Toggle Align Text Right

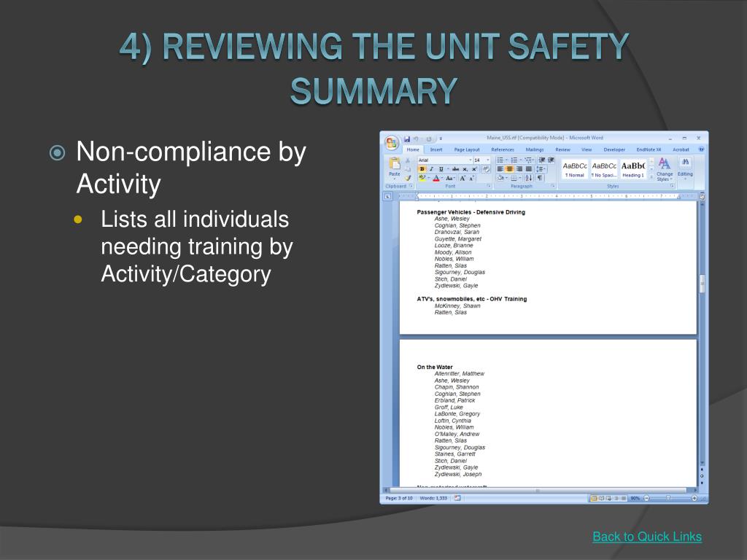click(x=519, y=169)
